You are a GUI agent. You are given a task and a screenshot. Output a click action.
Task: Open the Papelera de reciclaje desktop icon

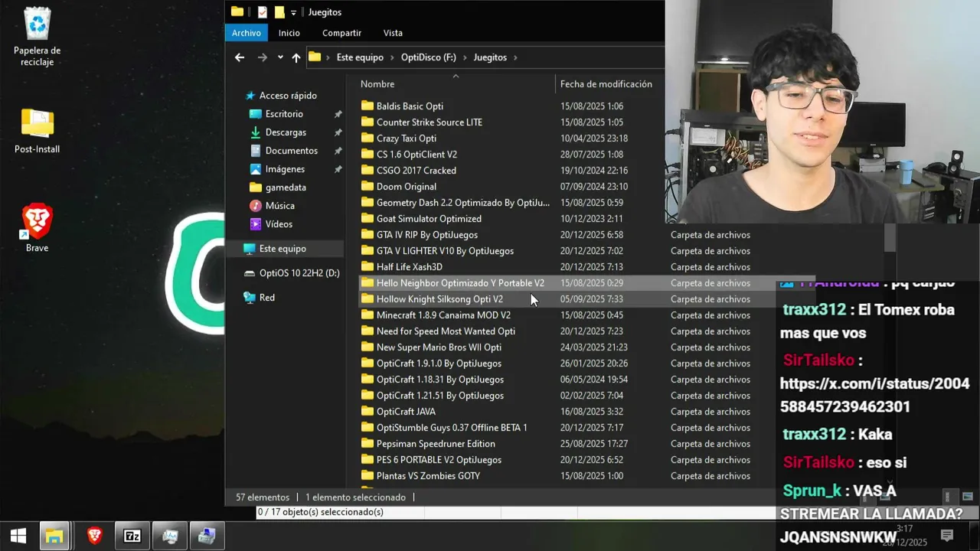(37, 36)
